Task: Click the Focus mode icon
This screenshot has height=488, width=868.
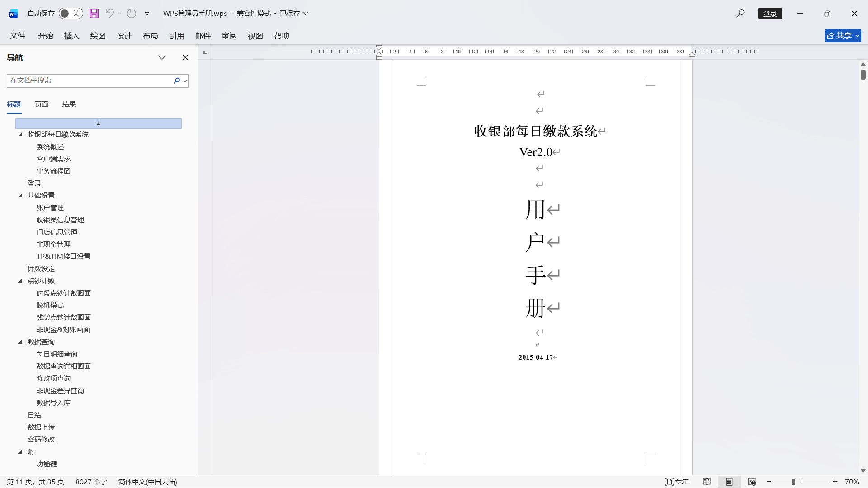Action: tap(677, 482)
